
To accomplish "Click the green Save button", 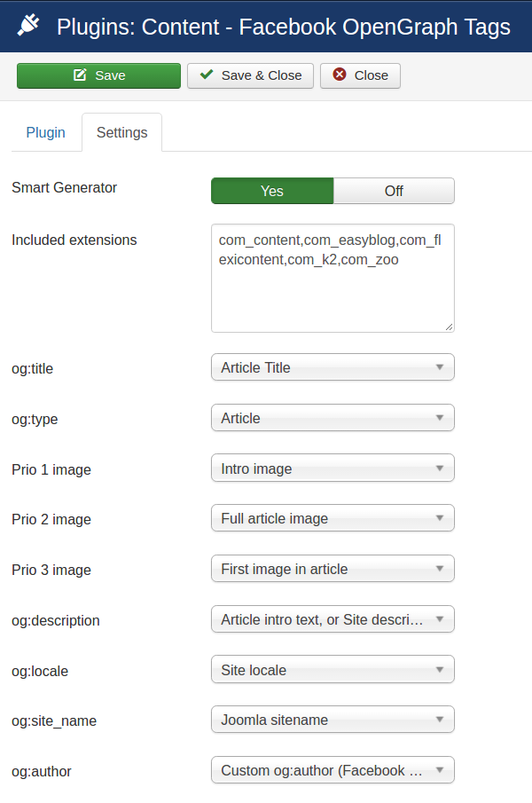I will [x=98, y=75].
